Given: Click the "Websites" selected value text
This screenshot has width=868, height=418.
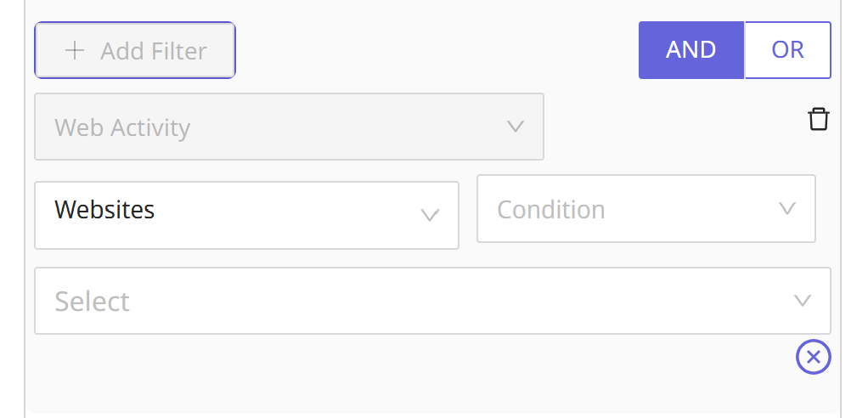Looking at the screenshot, I should click(104, 210).
